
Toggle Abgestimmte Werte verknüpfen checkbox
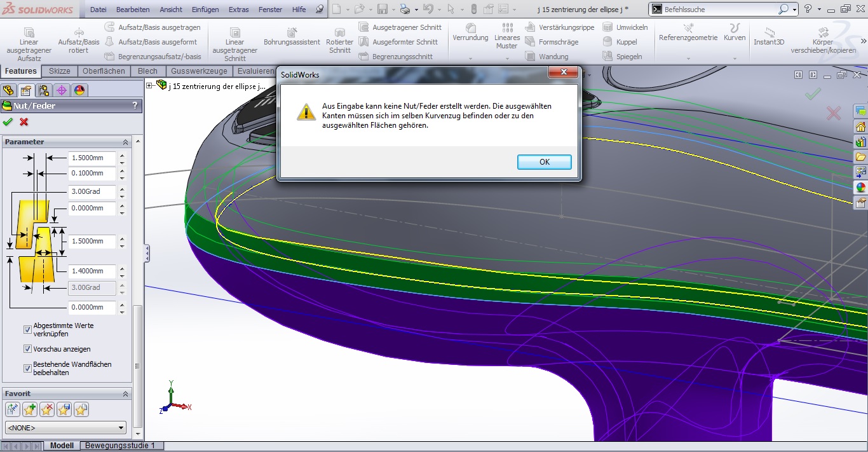pyautogui.click(x=27, y=329)
